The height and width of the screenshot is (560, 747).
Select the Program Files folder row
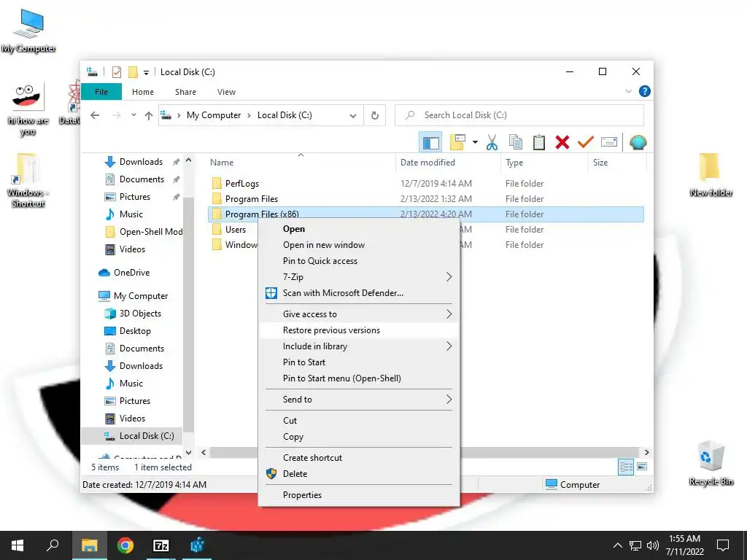(426, 198)
